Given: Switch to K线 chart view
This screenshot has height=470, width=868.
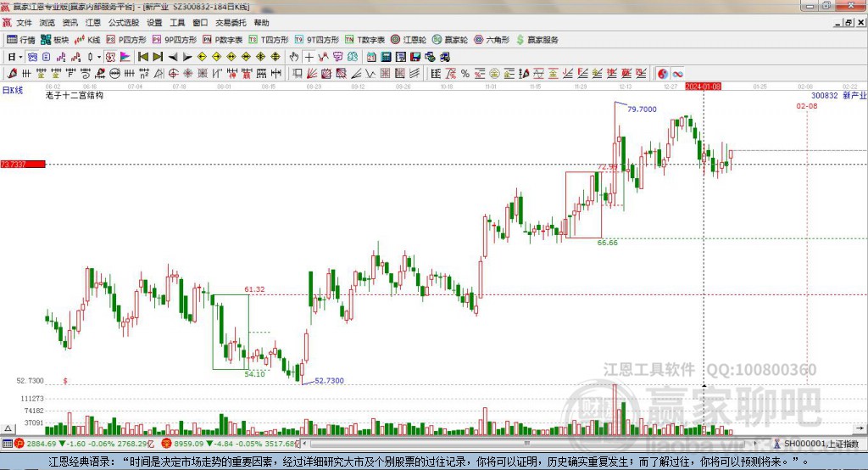Looking at the screenshot, I should [x=87, y=39].
